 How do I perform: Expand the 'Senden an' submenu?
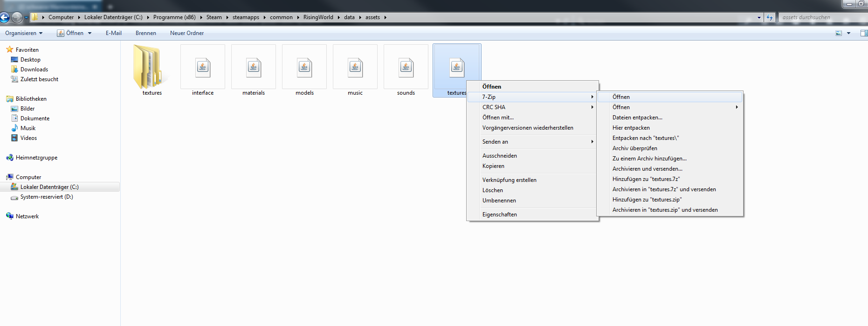click(495, 142)
